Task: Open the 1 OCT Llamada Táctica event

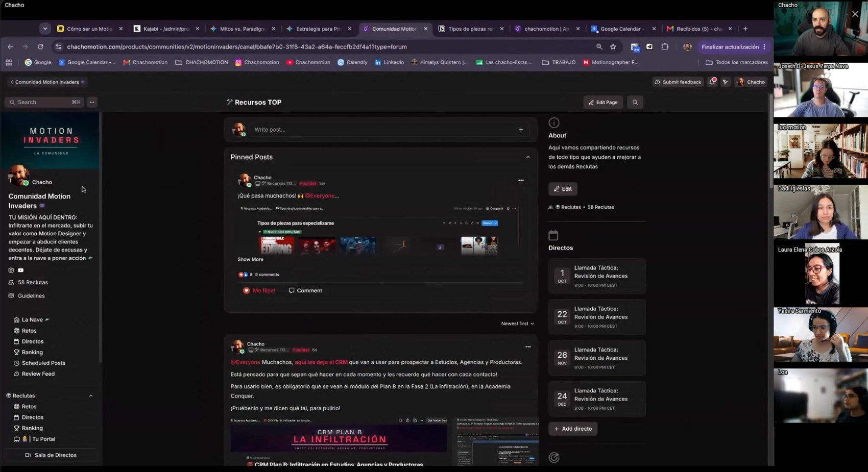Action: point(597,276)
